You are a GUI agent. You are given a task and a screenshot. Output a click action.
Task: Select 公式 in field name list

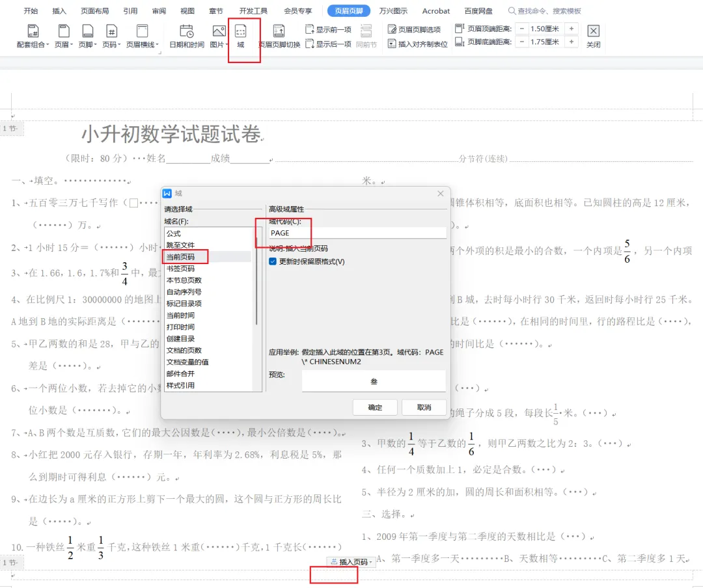tap(174, 234)
